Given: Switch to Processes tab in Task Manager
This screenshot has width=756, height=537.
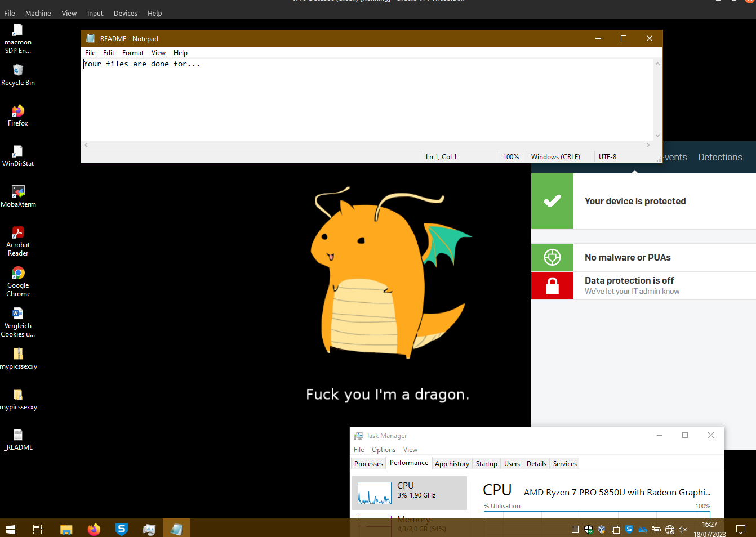Looking at the screenshot, I should 369,464.
